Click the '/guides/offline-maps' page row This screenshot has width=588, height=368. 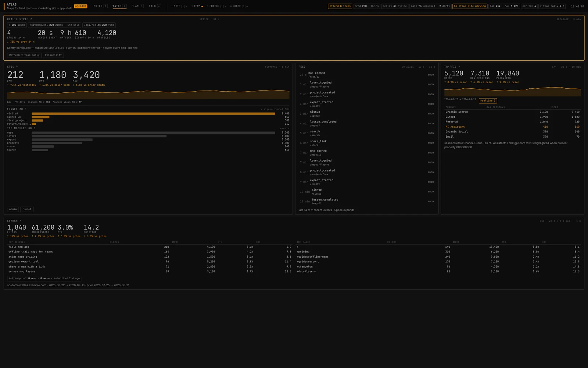(x=438, y=257)
